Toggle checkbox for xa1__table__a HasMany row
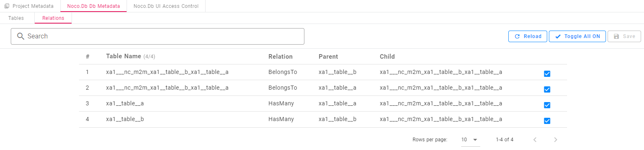 [547, 105]
